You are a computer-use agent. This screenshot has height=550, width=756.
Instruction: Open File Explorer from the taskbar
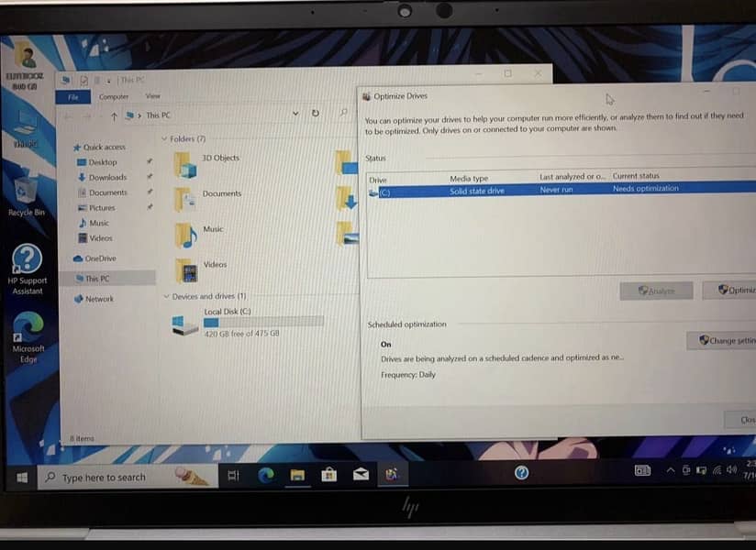click(297, 476)
